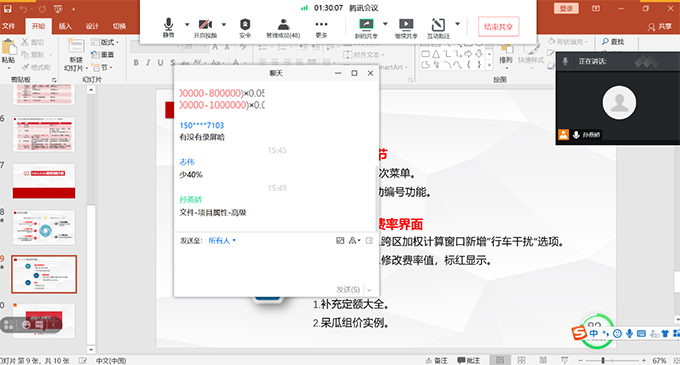680x365 pixels.
Task: Switch to Slide Sorter view icon
Action: point(521,360)
